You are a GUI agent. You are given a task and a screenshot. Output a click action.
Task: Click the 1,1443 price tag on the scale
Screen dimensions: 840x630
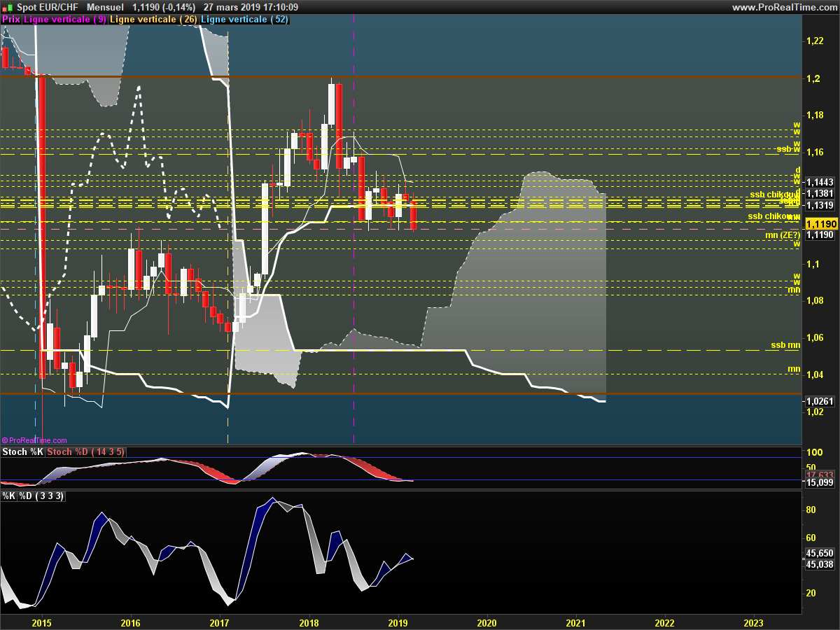click(820, 181)
